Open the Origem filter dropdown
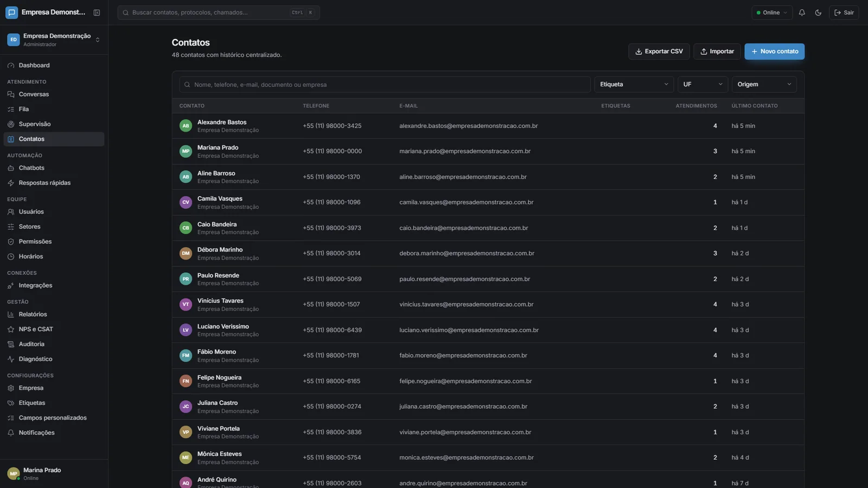This screenshot has height=488, width=868. click(764, 85)
